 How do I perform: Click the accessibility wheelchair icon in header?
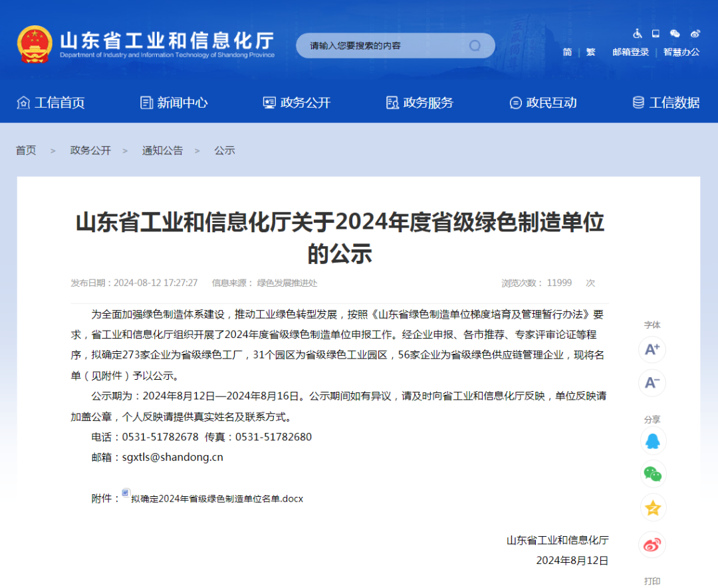(637, 33)
